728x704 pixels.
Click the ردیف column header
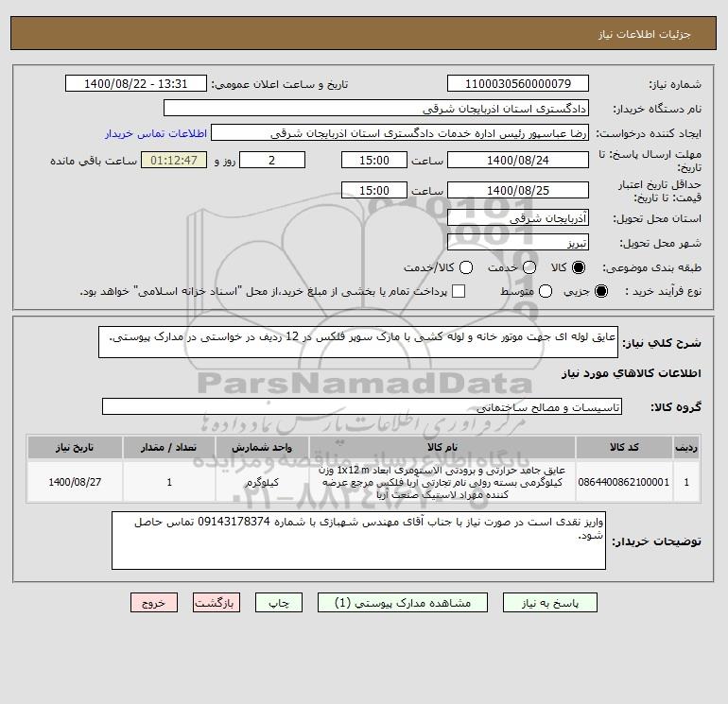(x=686, y=447)
